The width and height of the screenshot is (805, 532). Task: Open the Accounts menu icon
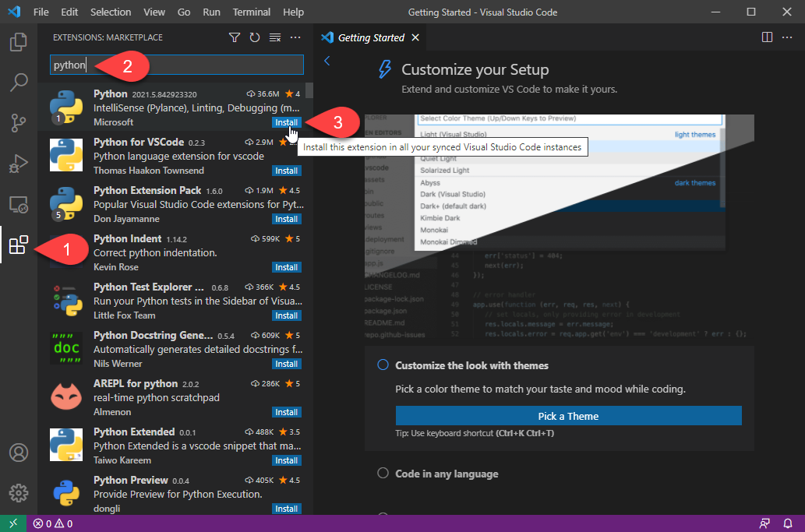[19, 453]
